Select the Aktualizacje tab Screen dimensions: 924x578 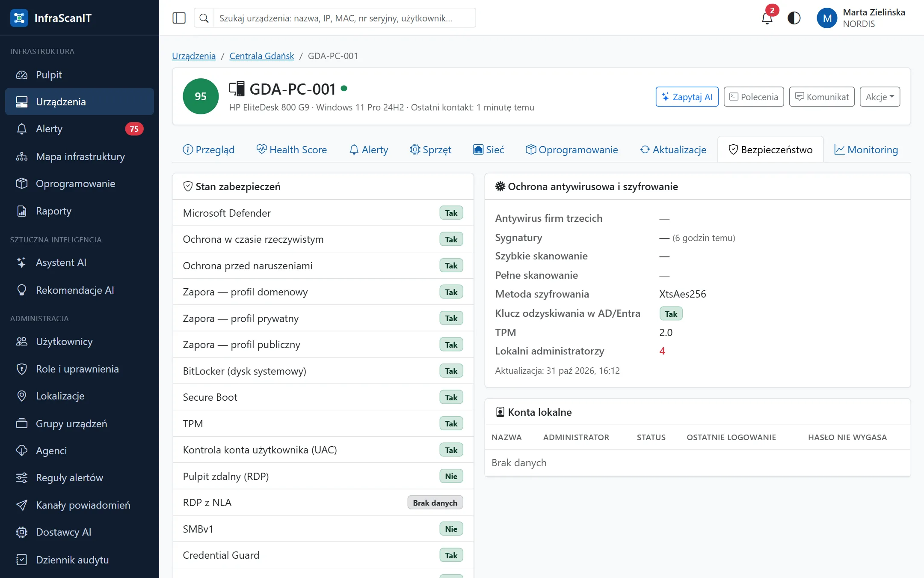point(673,150)
